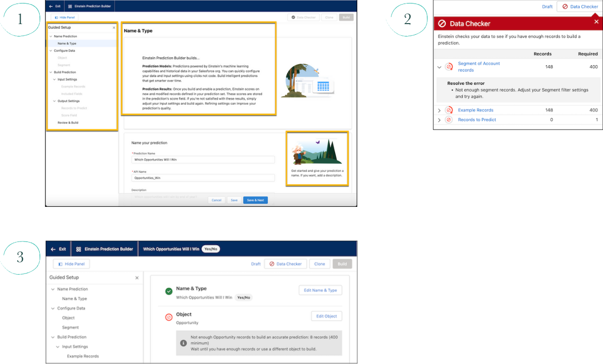Click greyed Clone button in screenshot 1

329,17
